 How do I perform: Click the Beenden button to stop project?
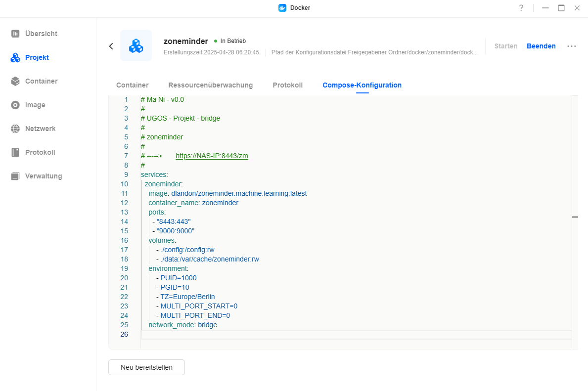tap(541, 46)
